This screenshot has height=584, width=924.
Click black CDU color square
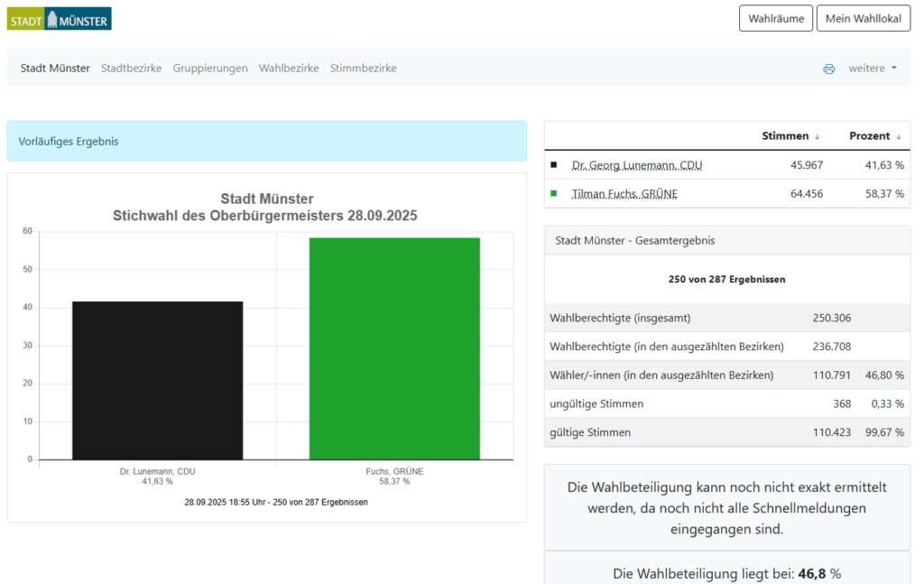pyautogui.click(x=553, y=165)
